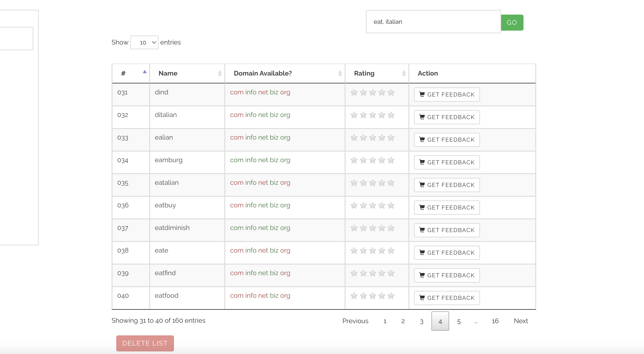
Task: Click Next pagination link
Action: coord(521,321)
